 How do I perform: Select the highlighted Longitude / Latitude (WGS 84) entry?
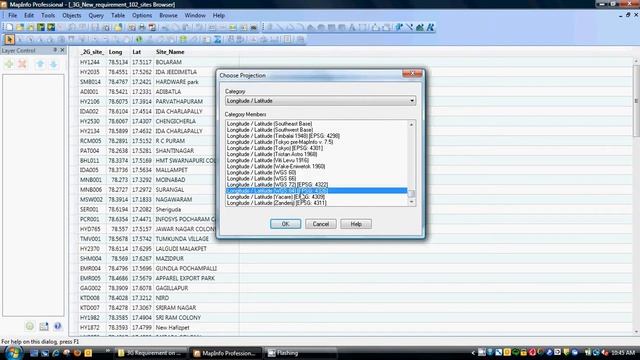click(316, 191)
